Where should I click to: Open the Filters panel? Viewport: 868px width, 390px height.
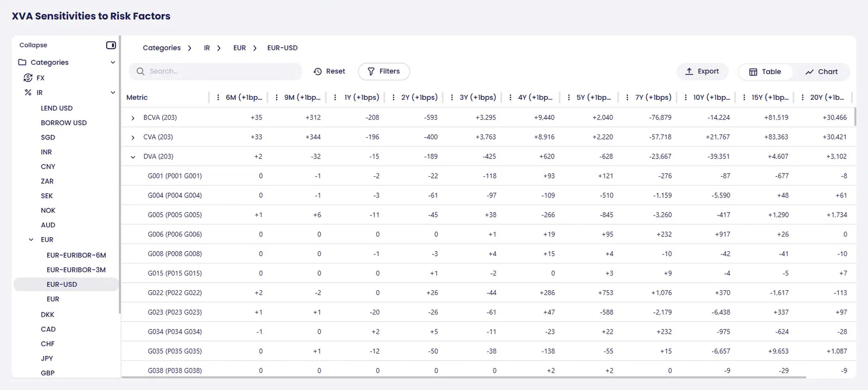384,72
